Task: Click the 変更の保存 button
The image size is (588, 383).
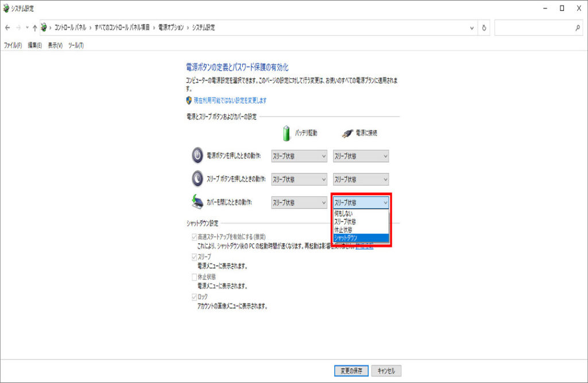Action: coord(351,370)
